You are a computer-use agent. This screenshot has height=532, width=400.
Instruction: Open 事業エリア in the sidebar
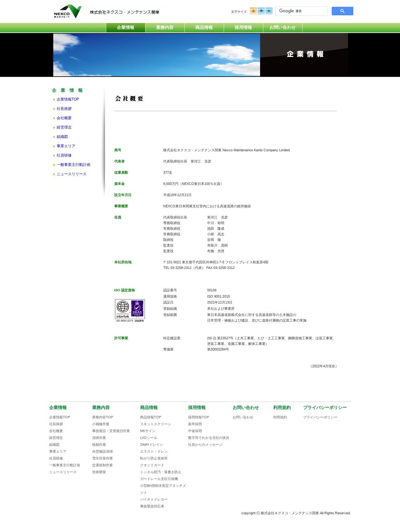[x=66, y=146]
